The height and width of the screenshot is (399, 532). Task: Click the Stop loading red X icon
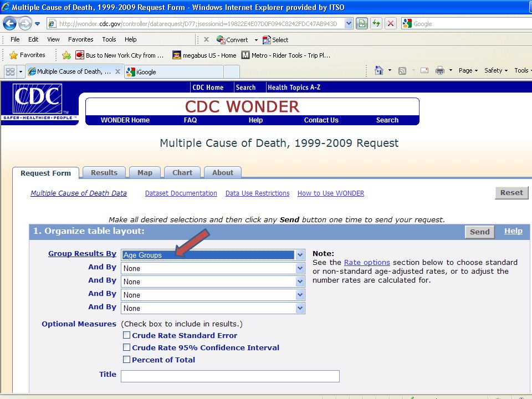[x=391, y=23]
